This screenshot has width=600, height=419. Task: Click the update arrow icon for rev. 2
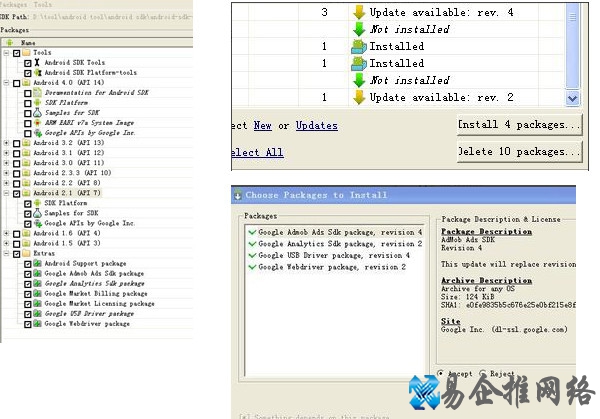[359, 97]
